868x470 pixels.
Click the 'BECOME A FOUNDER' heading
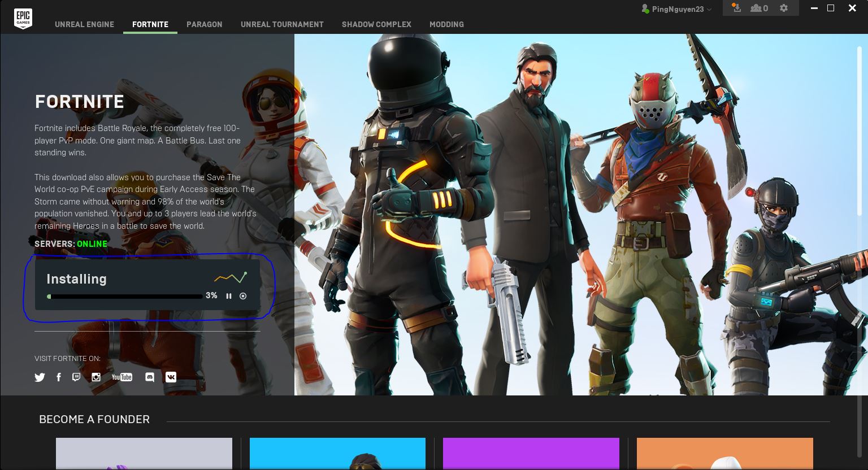pyautogui.click(x=94, y=419)
